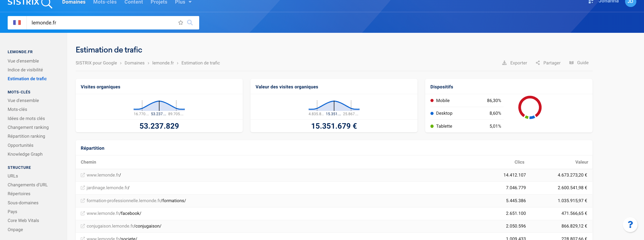The height and width of the screenshot is (240, 644).
Task: Open external link icon for formation-professionnelle.lemonde.fr/formations/
Action: 83,201
